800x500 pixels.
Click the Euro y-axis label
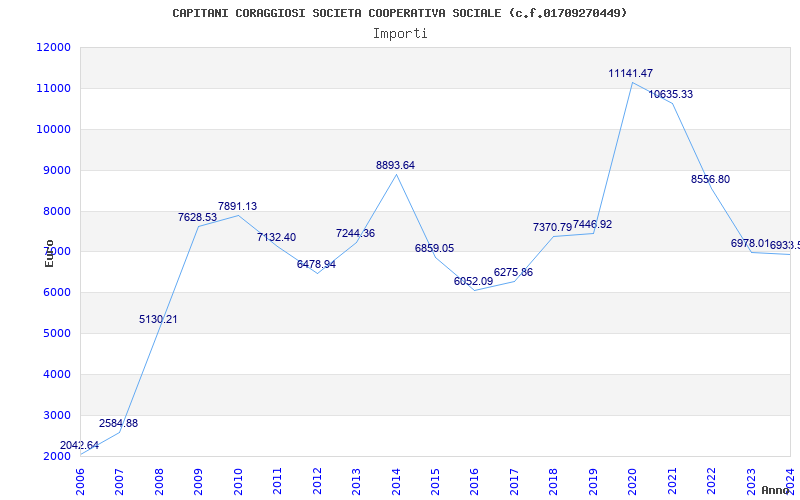(x=49, y=253)
